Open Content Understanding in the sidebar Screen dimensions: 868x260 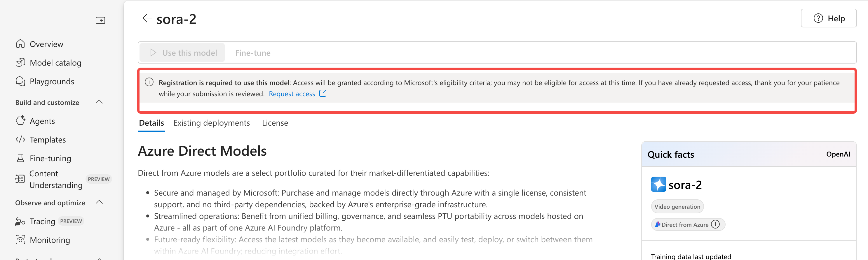56,179
